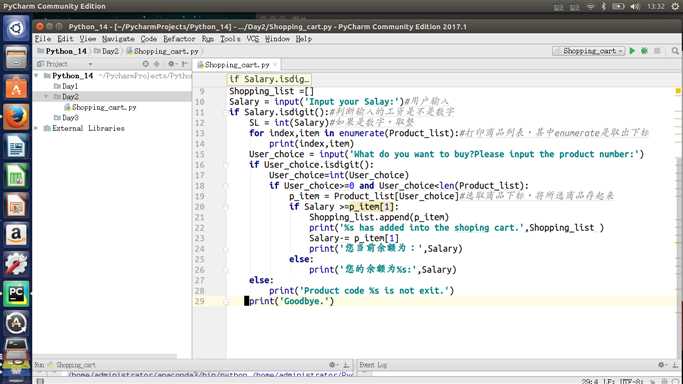The height and width of the screenshot is (384, 683).
Task: Open the View menu
Action: (88, 39)
